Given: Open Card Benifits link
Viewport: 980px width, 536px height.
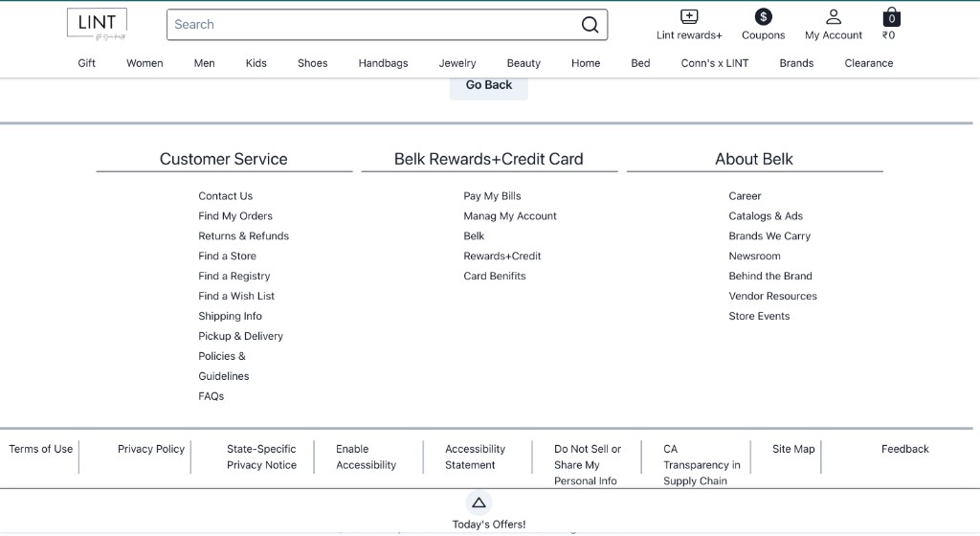Looking at the screenshot, I should 495,276.
